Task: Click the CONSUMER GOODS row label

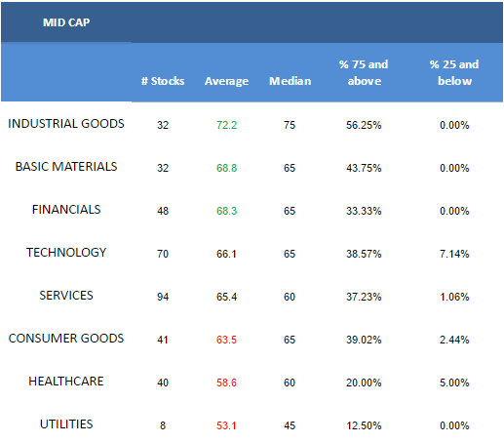Action: 66,339
